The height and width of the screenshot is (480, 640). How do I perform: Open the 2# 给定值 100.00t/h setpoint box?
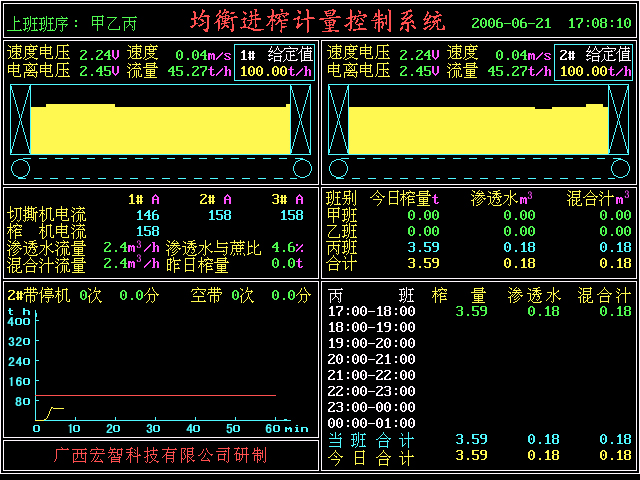593,62
